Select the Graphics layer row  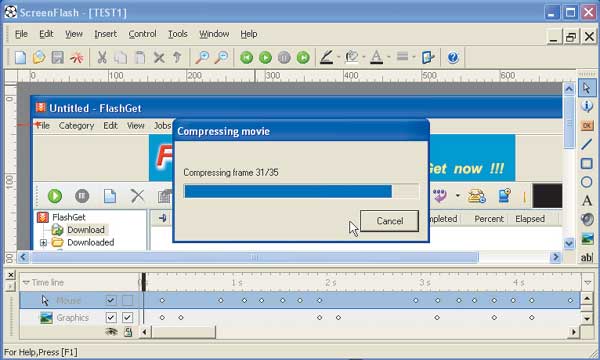301,318
